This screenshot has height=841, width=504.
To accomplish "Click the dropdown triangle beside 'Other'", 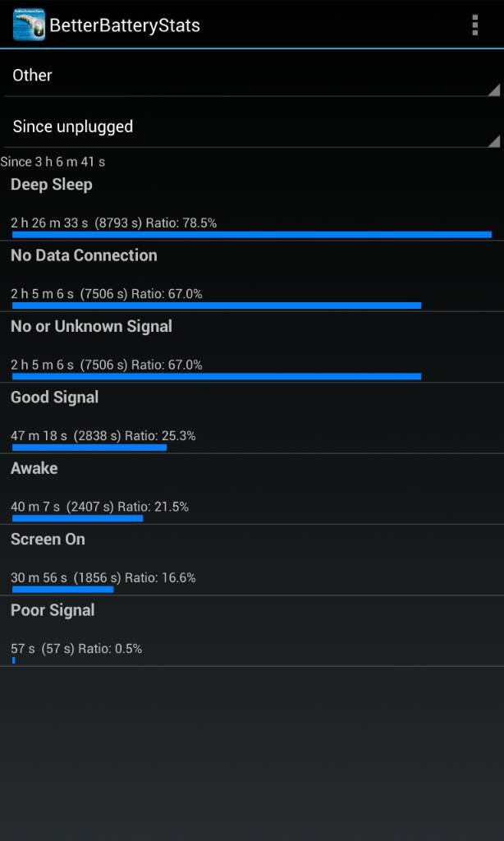I will pyautogui.click(x=494, y=90).
